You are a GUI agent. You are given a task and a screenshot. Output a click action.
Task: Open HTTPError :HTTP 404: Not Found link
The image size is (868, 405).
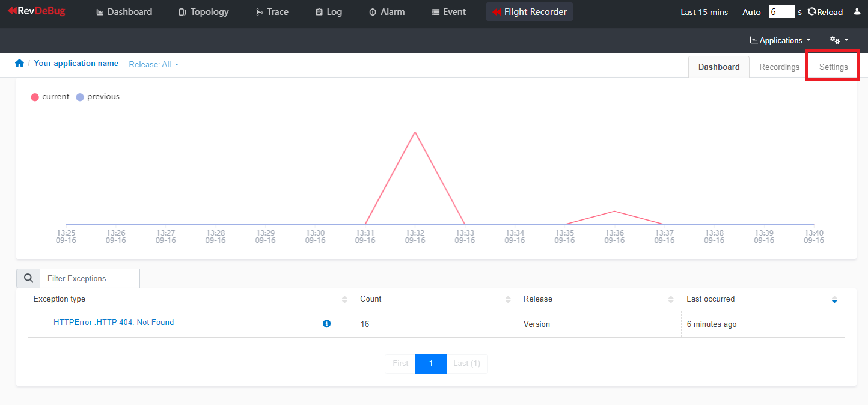(x=114, y=323)
